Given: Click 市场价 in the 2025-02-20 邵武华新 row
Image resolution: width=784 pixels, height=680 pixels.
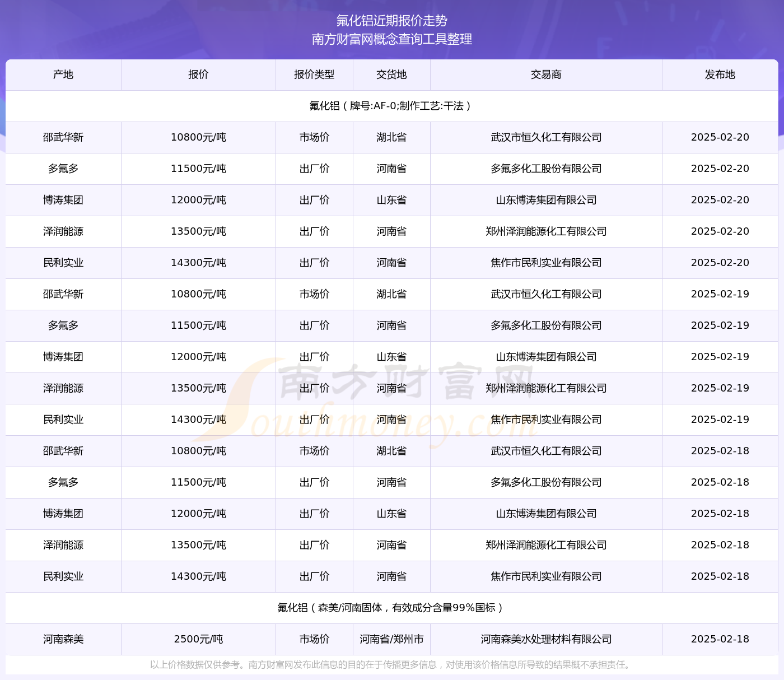Looking at the screenshot, I should click(x=314, y=137).
